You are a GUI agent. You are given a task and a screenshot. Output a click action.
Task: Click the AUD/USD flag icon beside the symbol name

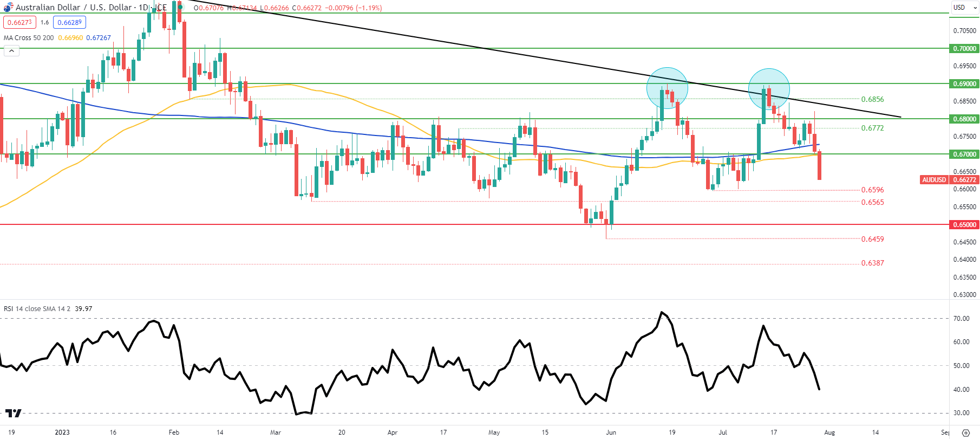8,8
